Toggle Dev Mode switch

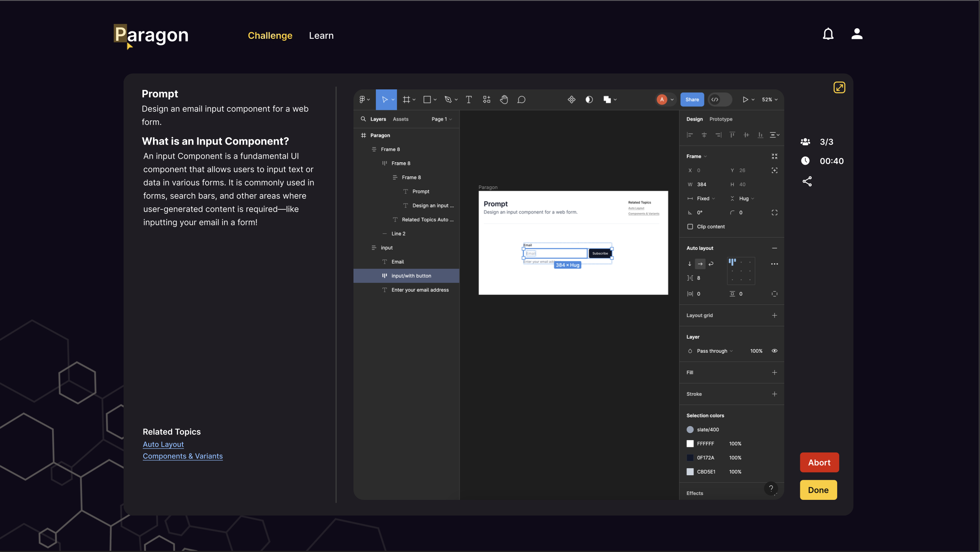[x=720, y=100]
